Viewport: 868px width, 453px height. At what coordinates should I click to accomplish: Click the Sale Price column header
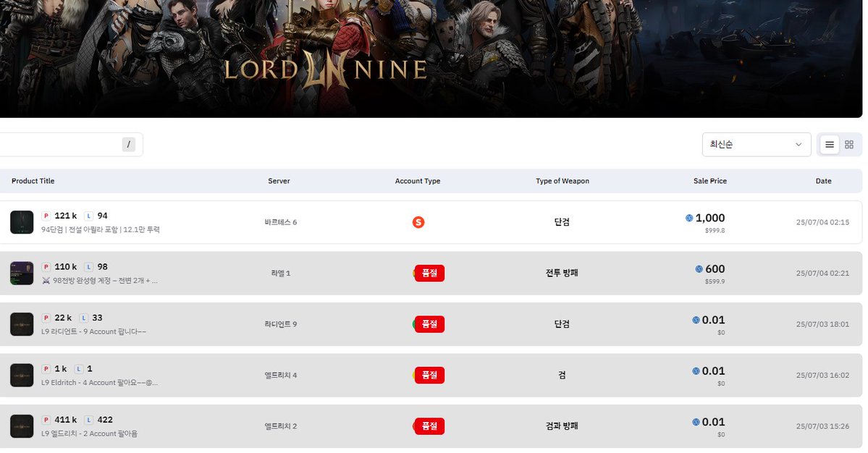[709, 181]
